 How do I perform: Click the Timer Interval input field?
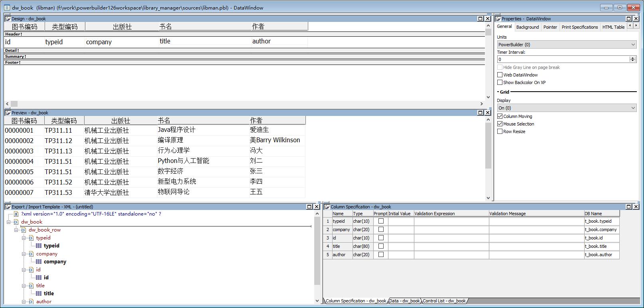pos(563,59)
